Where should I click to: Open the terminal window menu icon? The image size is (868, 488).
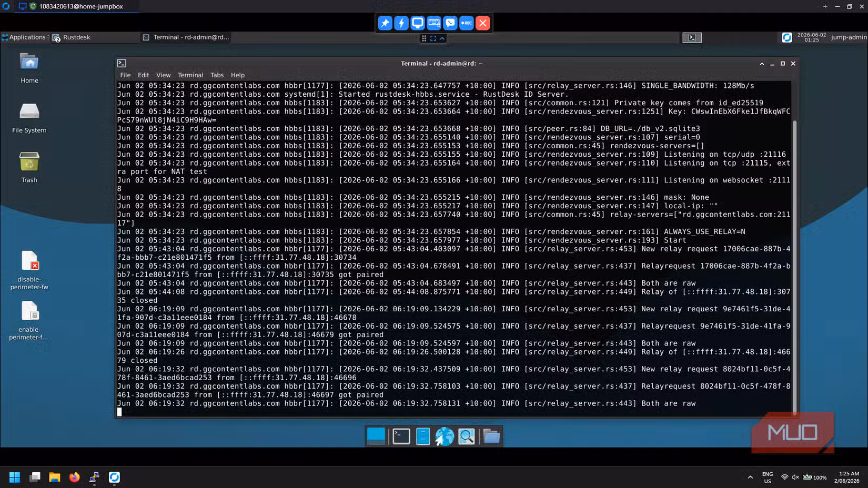coord(122,63)
